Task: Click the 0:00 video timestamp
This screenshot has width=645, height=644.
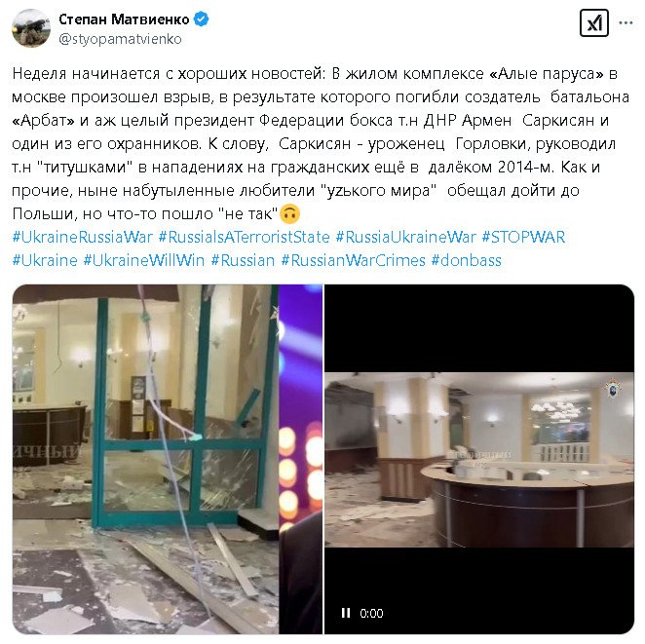Action: click(371, 613)
